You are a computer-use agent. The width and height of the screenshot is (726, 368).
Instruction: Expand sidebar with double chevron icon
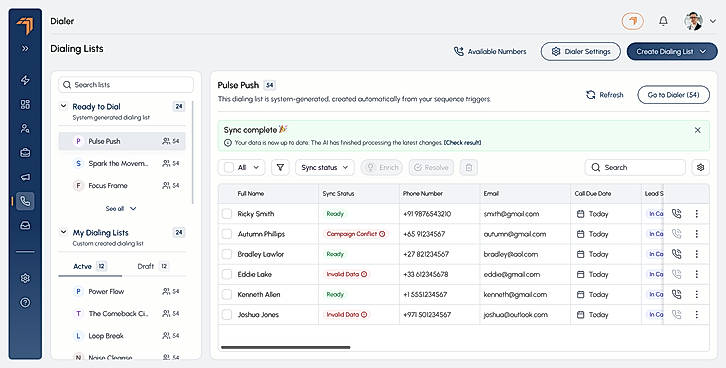[25, 48]
